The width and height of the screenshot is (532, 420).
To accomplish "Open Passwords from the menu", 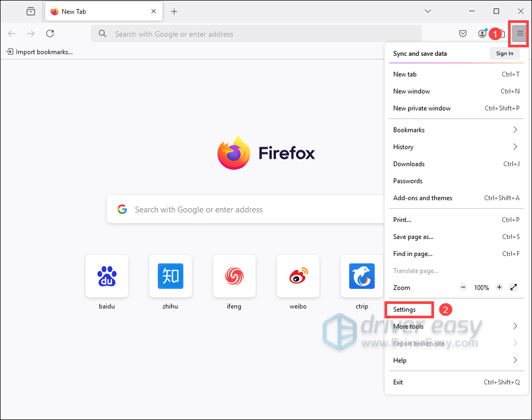I will [x=456, y=181].
